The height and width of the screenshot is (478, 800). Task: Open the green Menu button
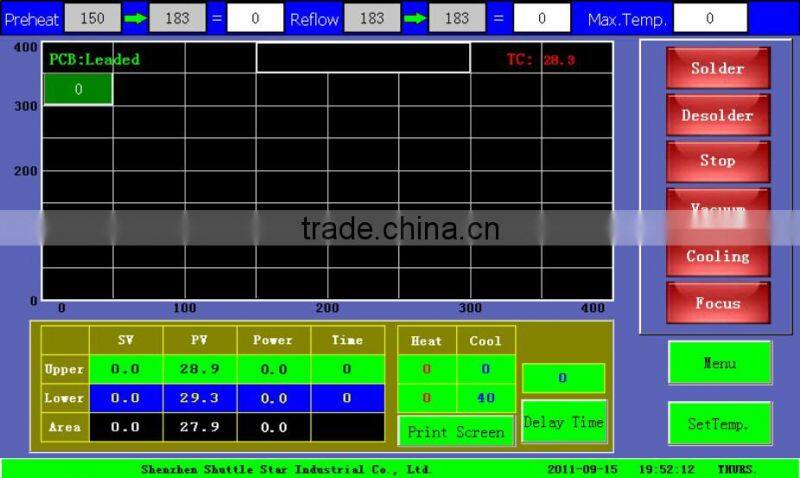click(720, 363)
